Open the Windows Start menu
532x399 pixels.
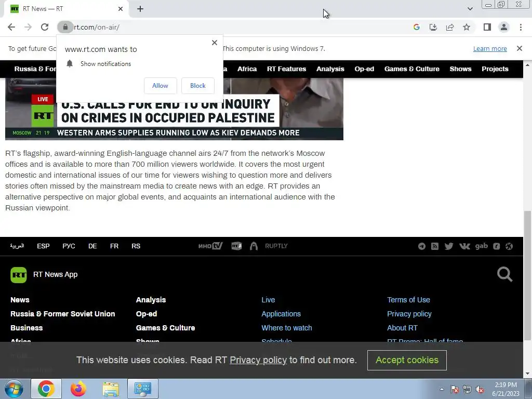point(14,389)
